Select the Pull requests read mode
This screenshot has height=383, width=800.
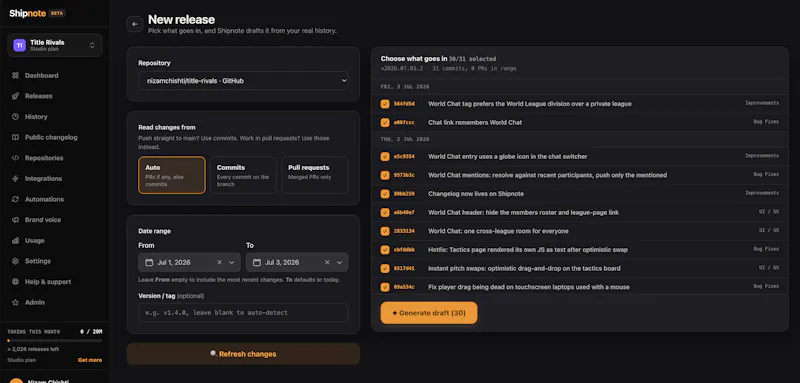(315, 175)
